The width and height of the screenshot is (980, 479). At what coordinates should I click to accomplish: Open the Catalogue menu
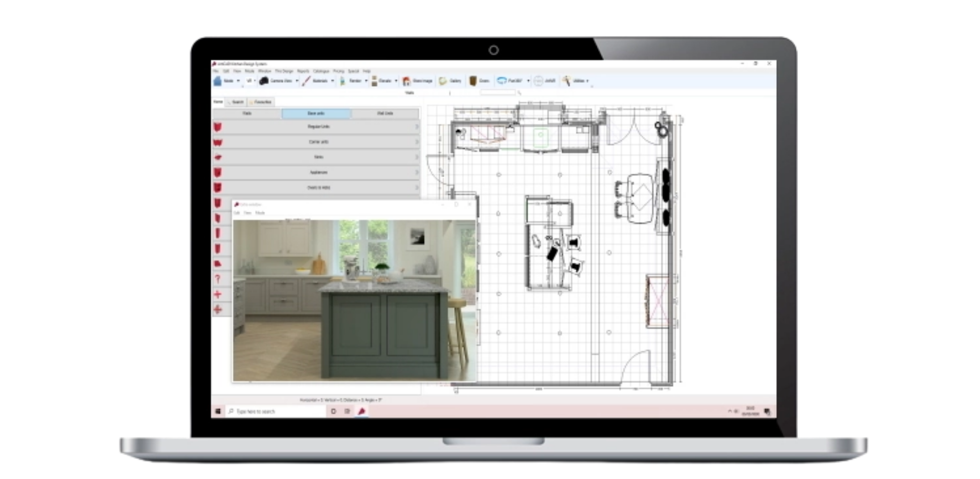tap(321, 71)
